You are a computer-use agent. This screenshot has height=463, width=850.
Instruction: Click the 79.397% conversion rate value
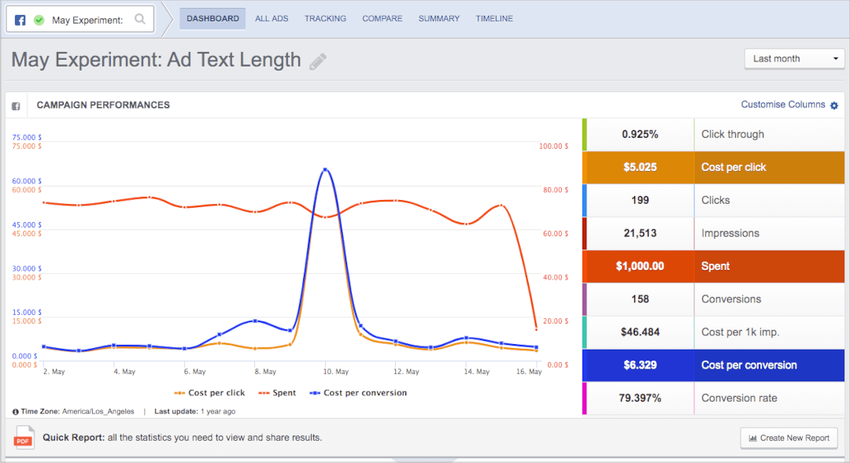point(640,398)
